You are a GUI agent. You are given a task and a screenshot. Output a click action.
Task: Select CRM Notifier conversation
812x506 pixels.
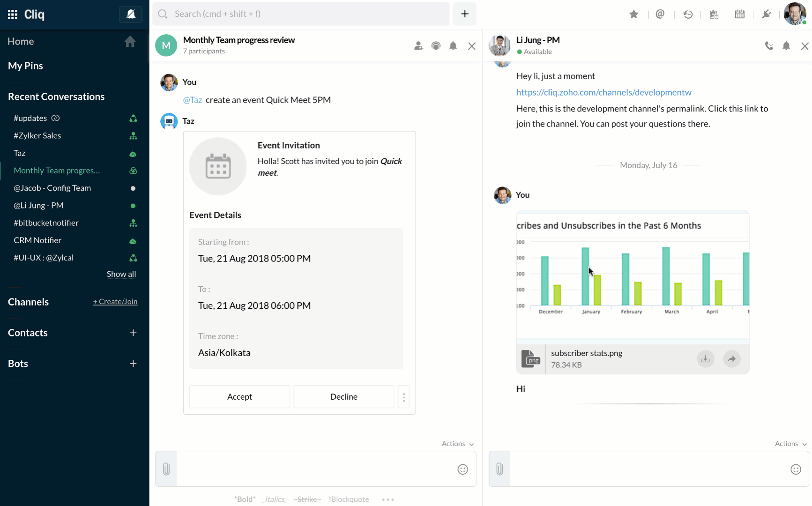pyautogui.click(x=74, y=240)
